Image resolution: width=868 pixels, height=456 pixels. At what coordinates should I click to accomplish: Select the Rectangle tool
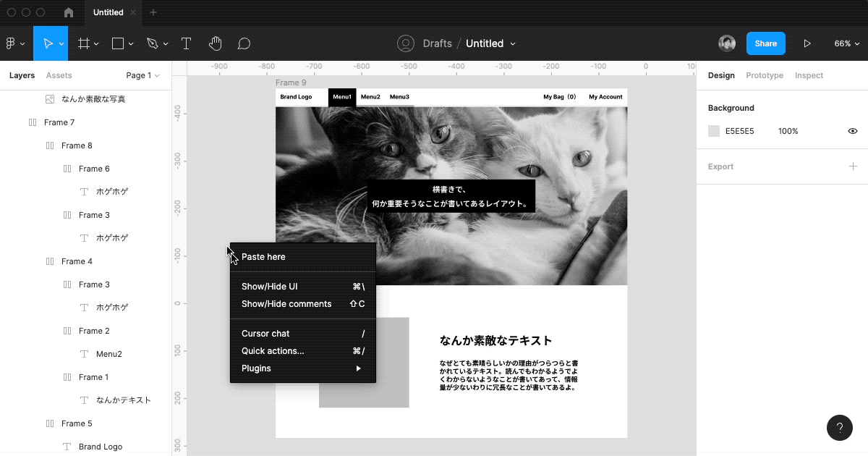pos(118,43)
